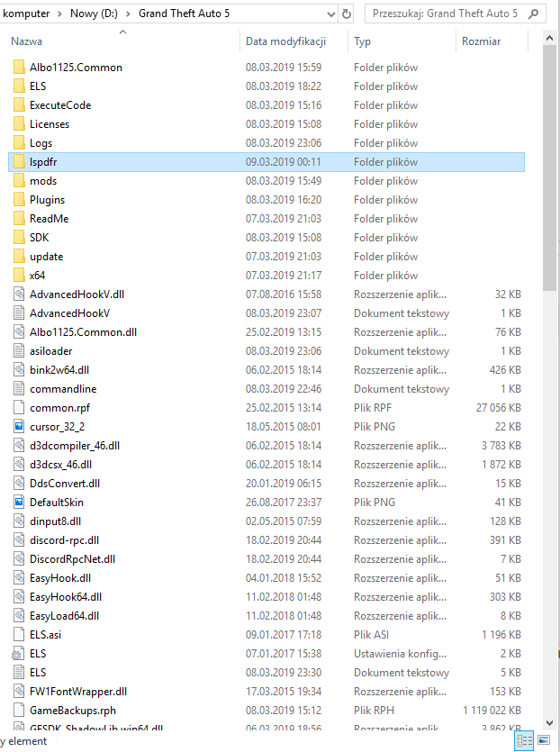Switch to details view layout icon
Image resolution: width=560 pixels, height=752 pixels.
coord(525,741)
